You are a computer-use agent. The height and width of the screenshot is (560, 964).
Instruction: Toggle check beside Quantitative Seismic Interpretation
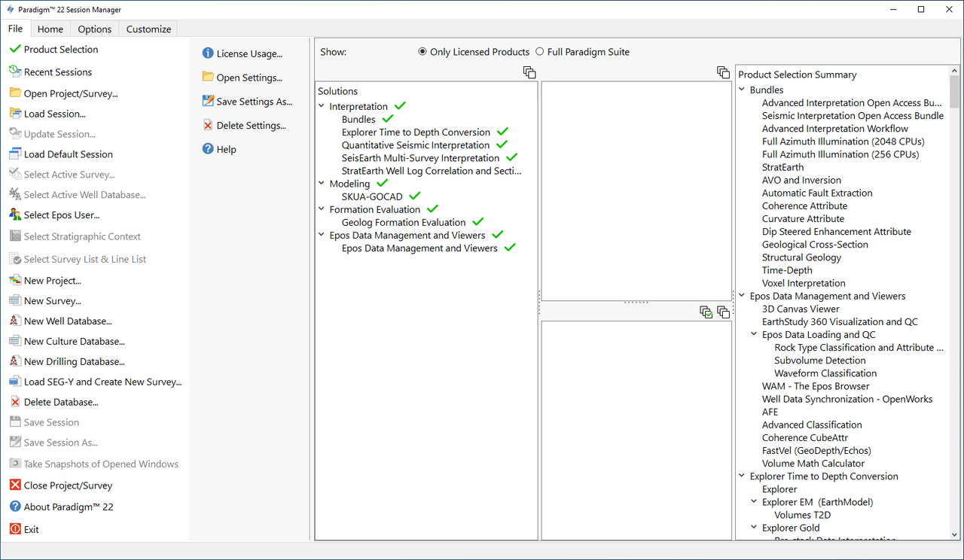coord(502,145)
